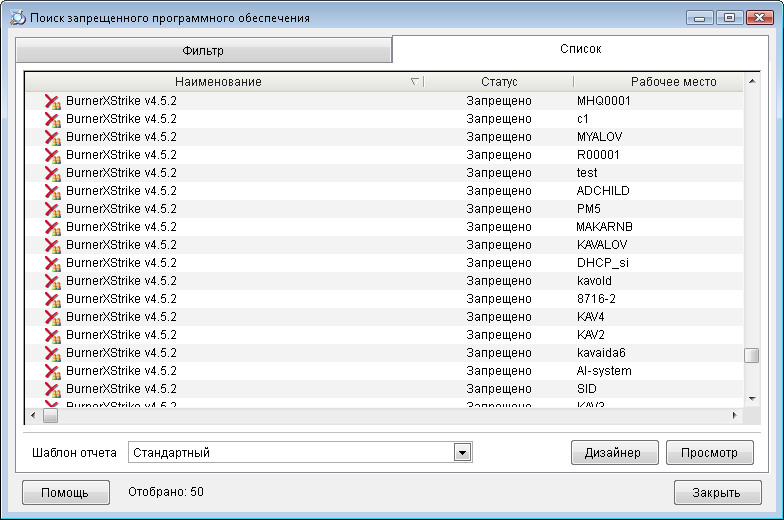Select the workstation cell AI-system
Viewport: 784px width, 520px height.
(604, 371)
